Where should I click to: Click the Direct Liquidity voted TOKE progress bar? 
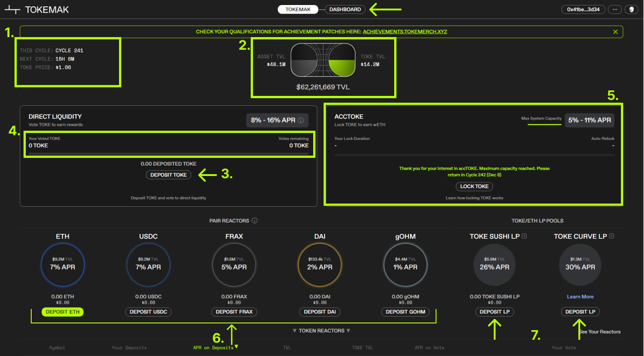168,154
